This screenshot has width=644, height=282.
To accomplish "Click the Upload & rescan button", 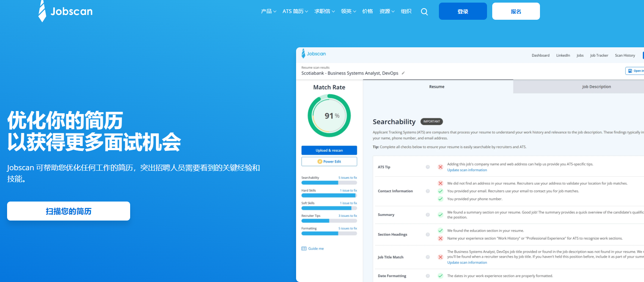I will pyautogui.click(x=329, y=150).
